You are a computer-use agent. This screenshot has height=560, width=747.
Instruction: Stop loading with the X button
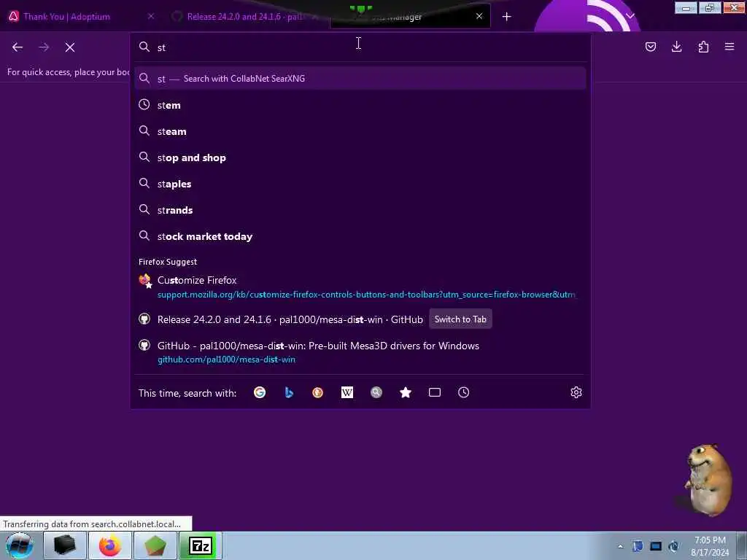70,47
